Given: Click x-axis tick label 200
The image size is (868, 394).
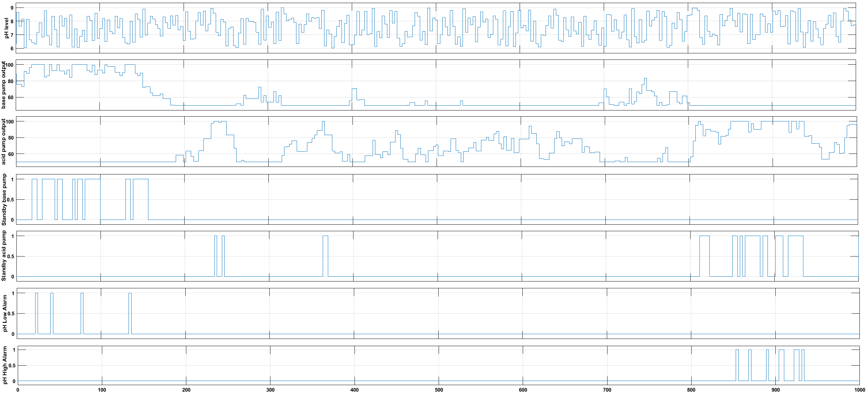Looking at the screenshot, I should point(186,390).
